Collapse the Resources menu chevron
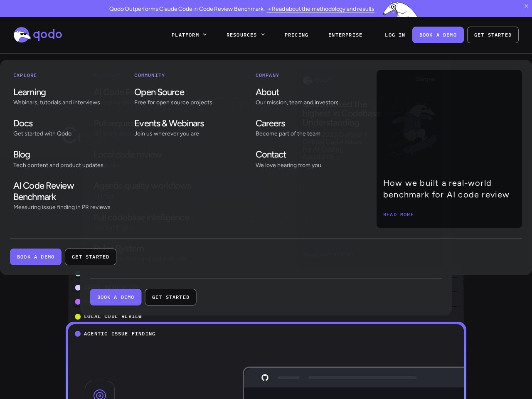Viewport: 532px width, 399px height. point(263,35)
